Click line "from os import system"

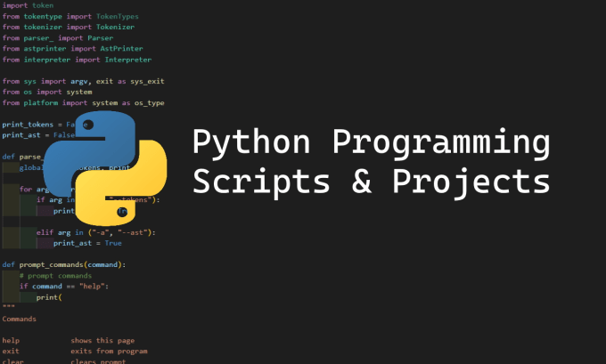click(x=47, y=92)
